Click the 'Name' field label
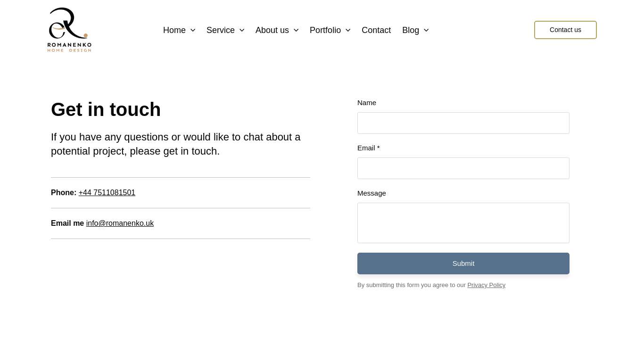 tap(367, 103)
